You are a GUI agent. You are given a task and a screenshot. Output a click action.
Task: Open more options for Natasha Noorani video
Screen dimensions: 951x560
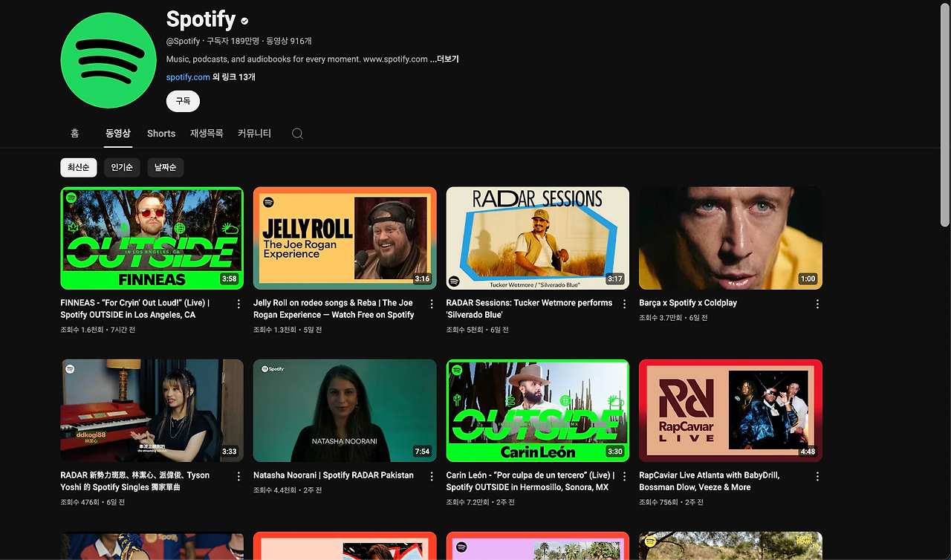point(432,476)
